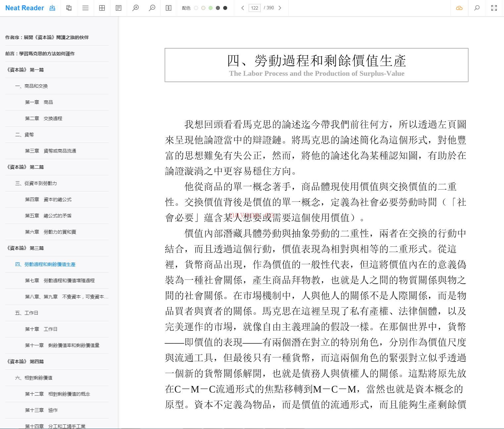Open 第三章 貨幣或商品流通
Image resolution: width=504 pixels, height=429 pixels.
(51, 151)
